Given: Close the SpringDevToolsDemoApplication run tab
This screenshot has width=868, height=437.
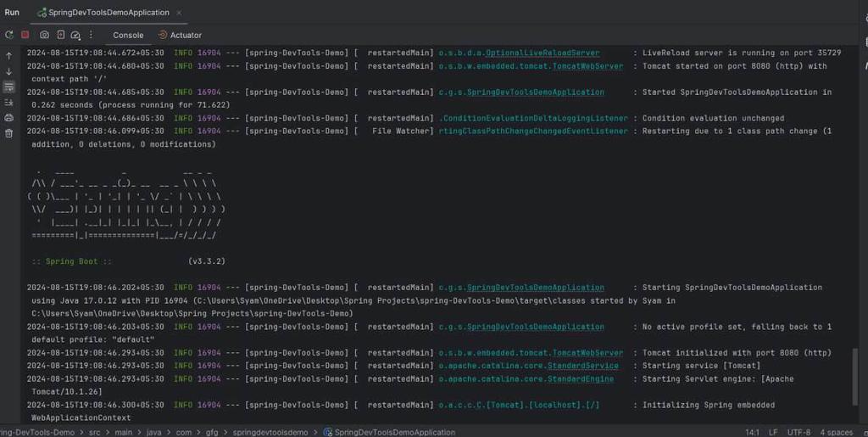Looking at the screenshot, I should [x=179, y=12].
